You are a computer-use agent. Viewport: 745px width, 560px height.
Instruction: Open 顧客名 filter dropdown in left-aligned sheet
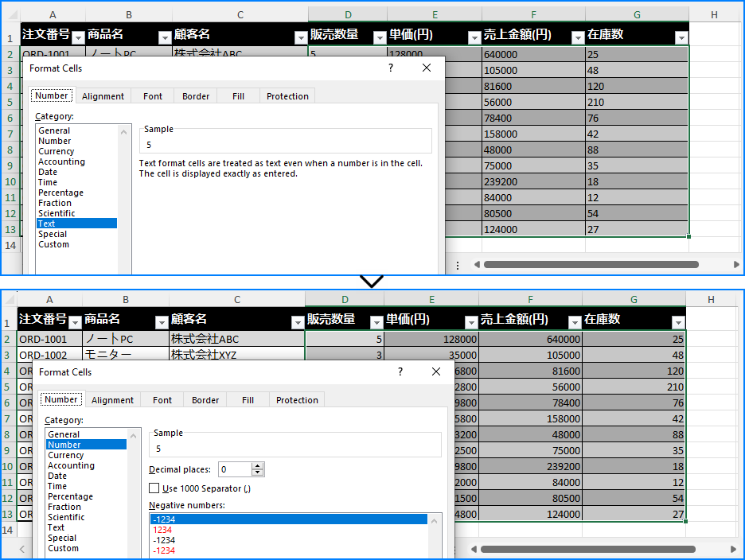coord(301,37)
